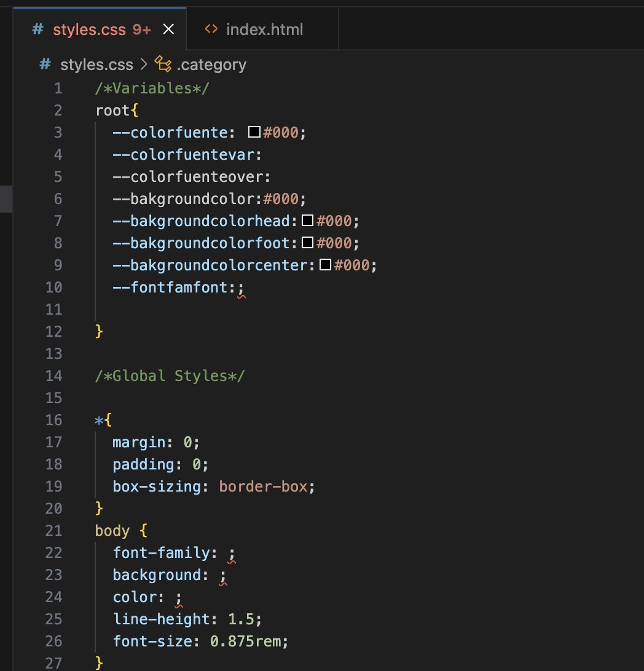
Task: Click the CSS hash icon in breadcrumb
Action: coord(45,64)
